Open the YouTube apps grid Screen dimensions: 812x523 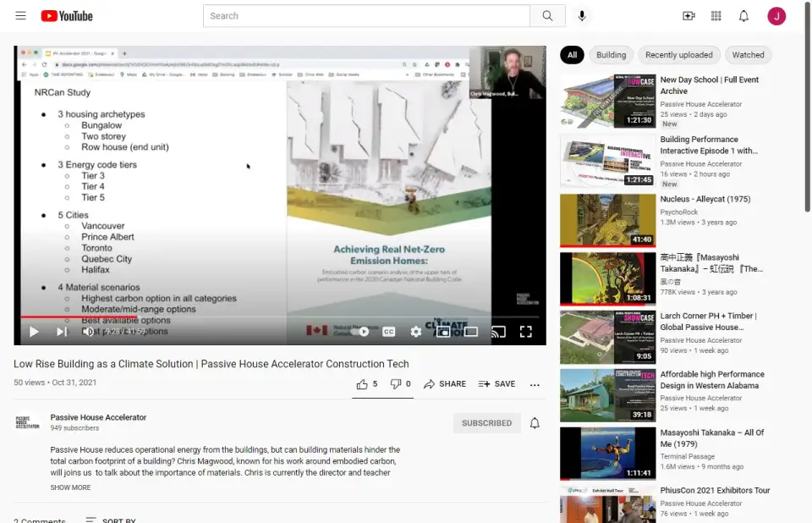pos(716,16)
